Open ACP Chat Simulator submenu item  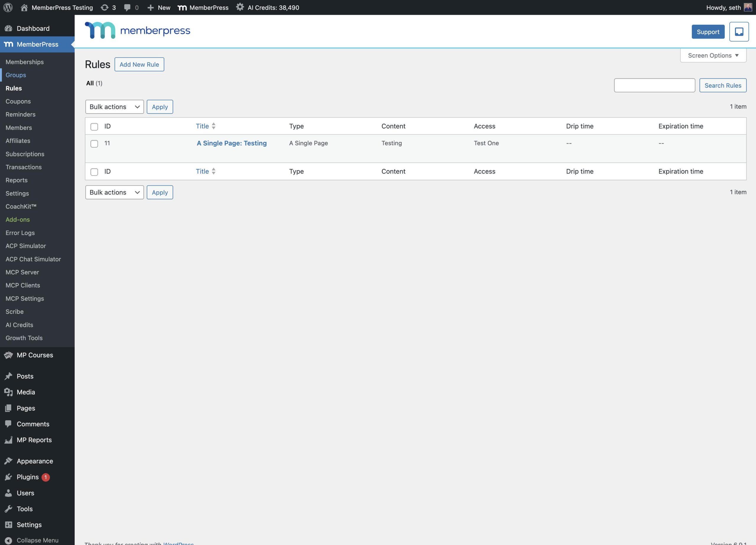pos(33,259)
